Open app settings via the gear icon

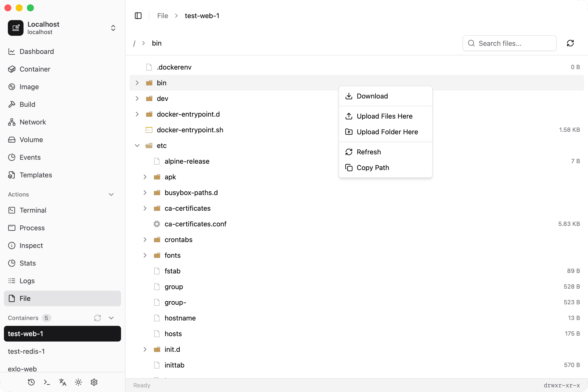[94, 382]
